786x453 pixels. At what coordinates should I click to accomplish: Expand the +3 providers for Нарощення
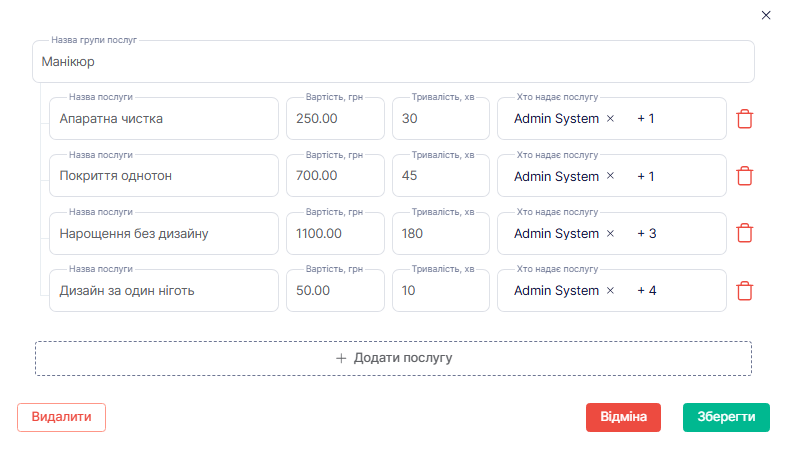click(x=646, y=233)
